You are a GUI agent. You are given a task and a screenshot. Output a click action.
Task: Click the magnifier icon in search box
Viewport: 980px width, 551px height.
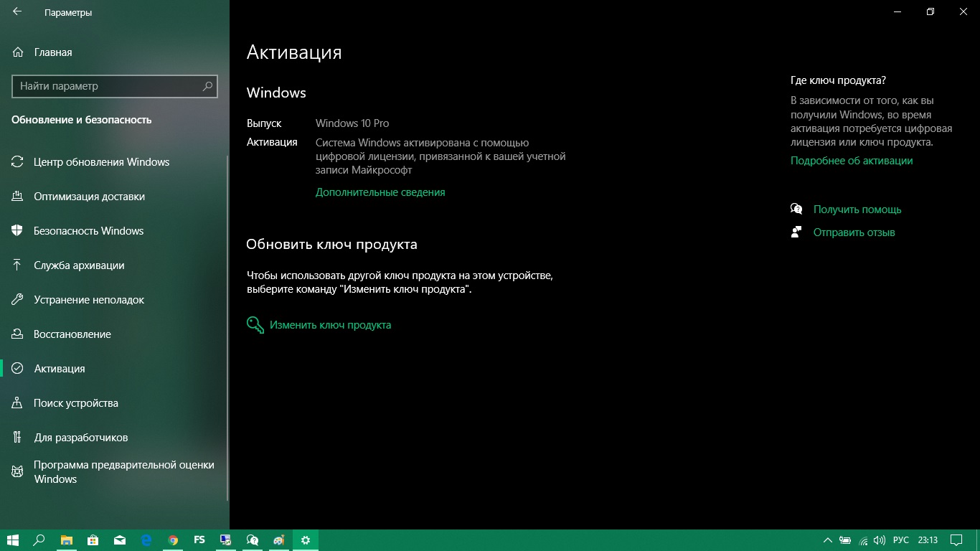point(207,86)
